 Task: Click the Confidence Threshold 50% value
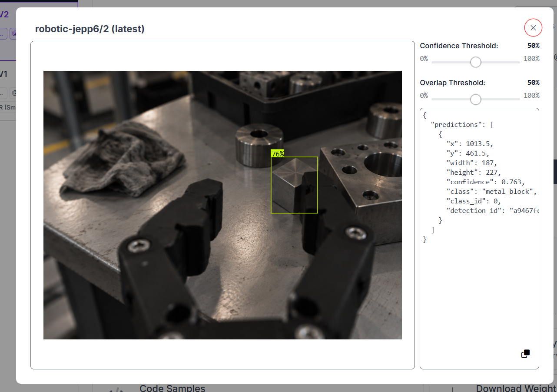pyautogui.click(x=533, y=46)
